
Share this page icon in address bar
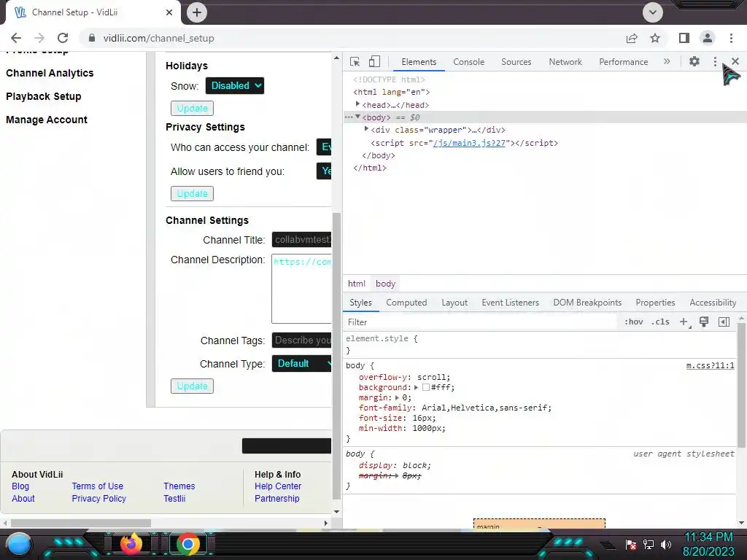pyautogui.click(x=632, y=38)
